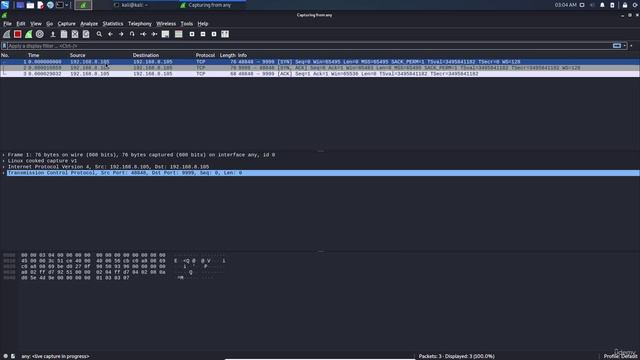Select packet 3 with the ACK flag

pos(320,74)
